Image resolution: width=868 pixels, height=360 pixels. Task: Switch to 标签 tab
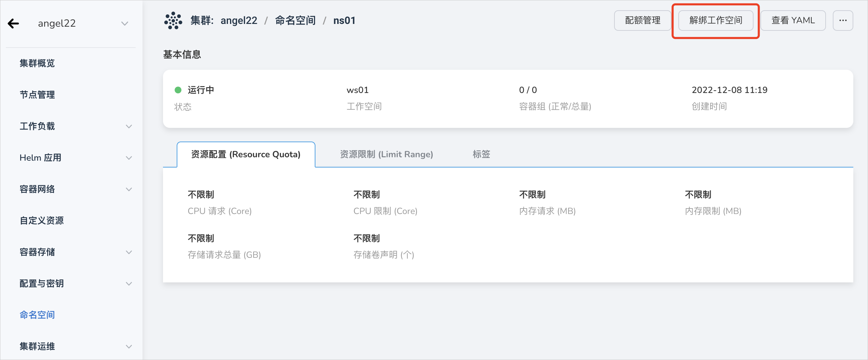click(482, 155)
